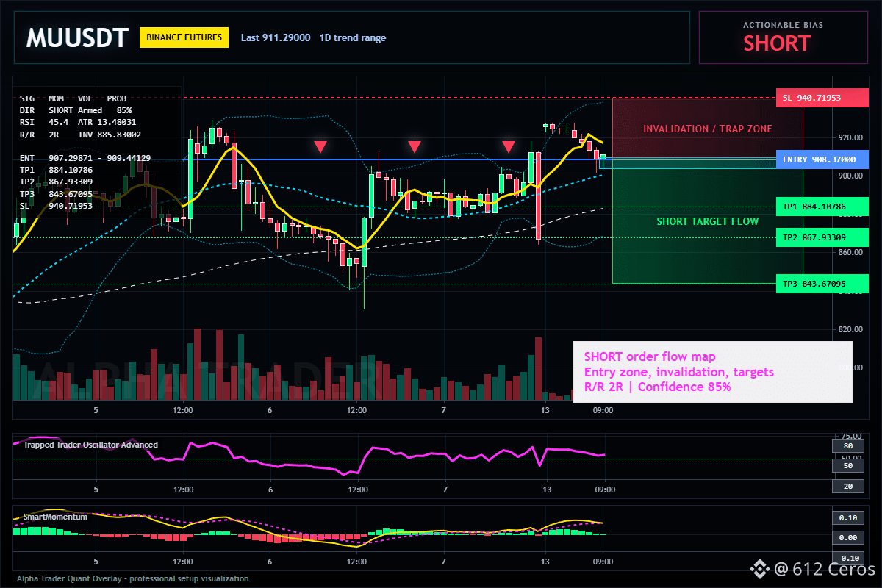The width and height of the screenshot is (882, 588).
Task: Click the oscillator 50 level label
Action: pyautogui.click(x=847, y=466)
